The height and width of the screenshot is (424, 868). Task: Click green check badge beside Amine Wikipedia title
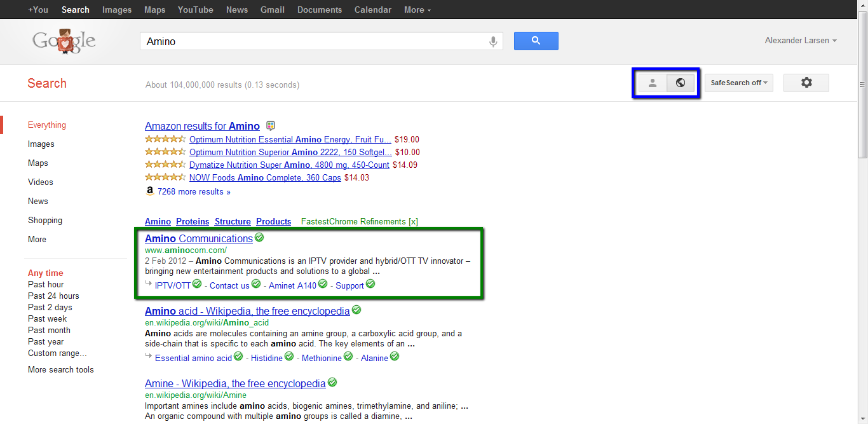pyautogui.click(x=332, y=383)
